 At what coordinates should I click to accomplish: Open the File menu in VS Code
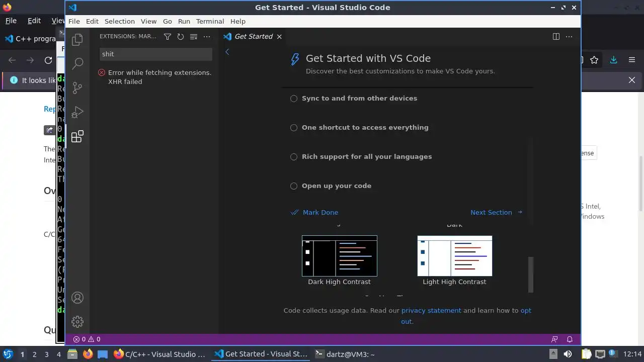74,21
